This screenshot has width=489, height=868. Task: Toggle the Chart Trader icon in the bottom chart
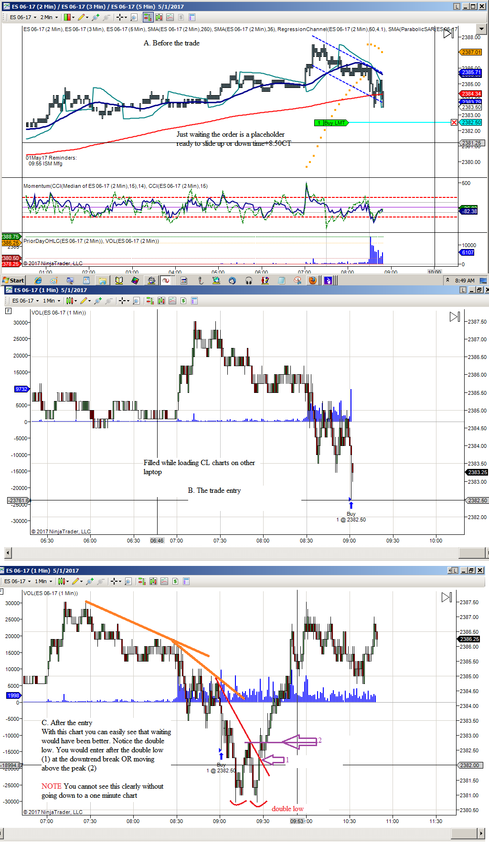click(x=142, y=581)
